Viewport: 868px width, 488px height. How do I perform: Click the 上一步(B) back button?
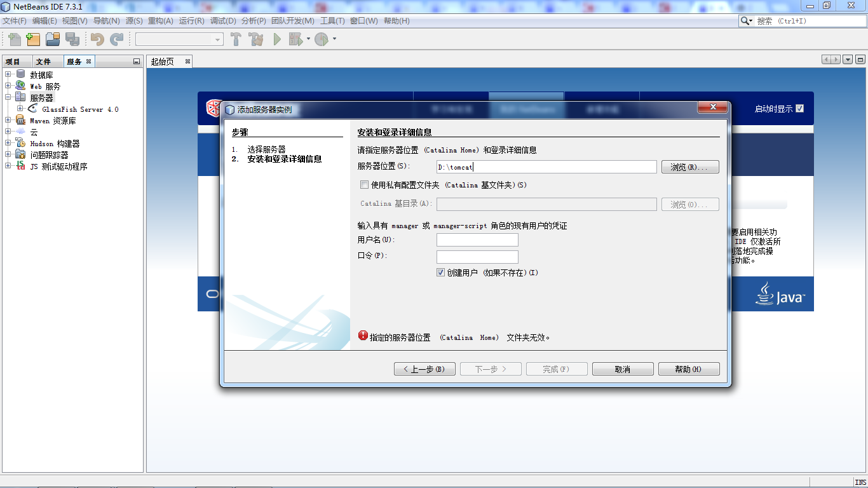[424, 369]
